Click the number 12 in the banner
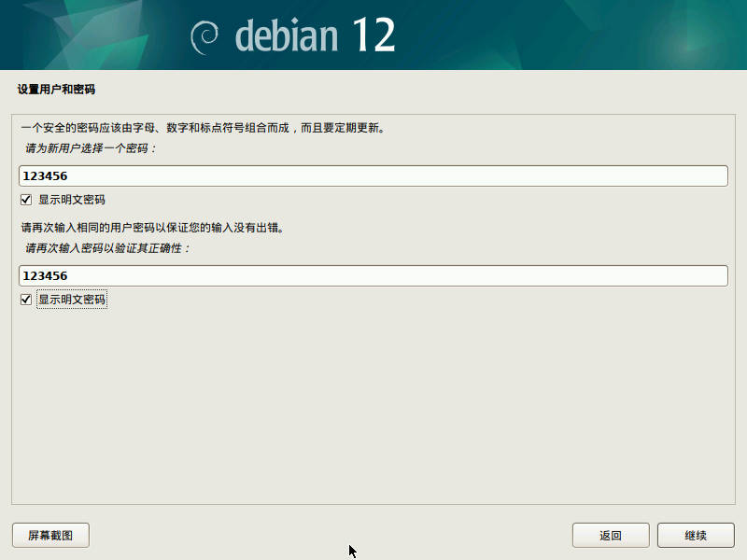 click(x=374, y=35)
